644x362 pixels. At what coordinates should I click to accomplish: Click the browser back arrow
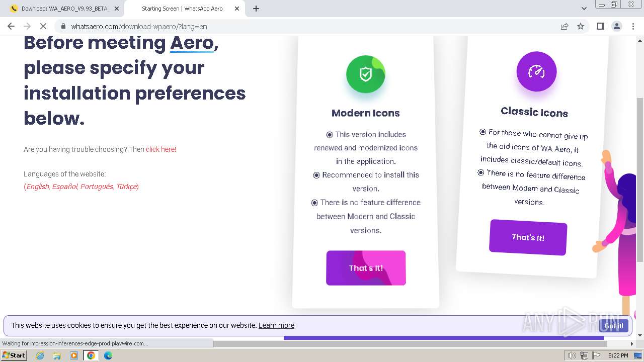(x=11, y=26)
